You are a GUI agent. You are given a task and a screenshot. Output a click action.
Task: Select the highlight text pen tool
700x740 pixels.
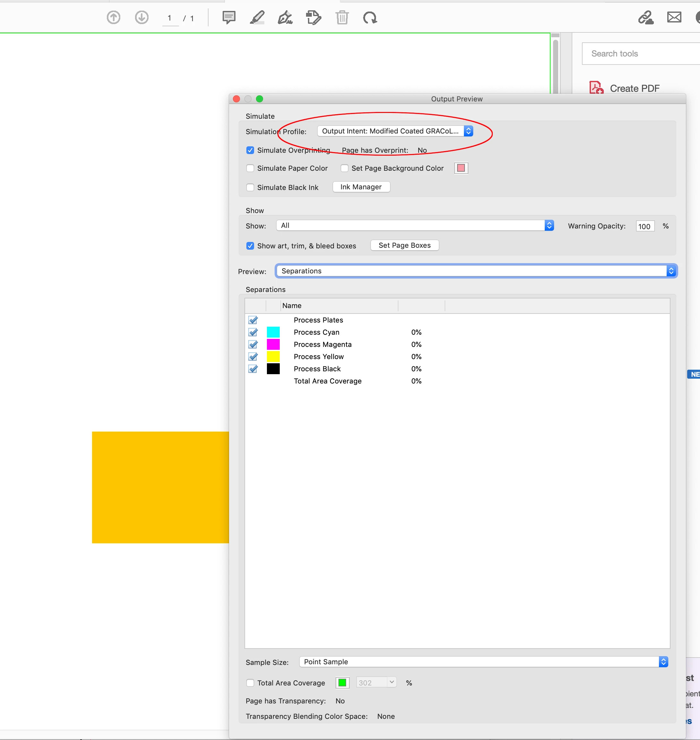click(x=257, y=18)
